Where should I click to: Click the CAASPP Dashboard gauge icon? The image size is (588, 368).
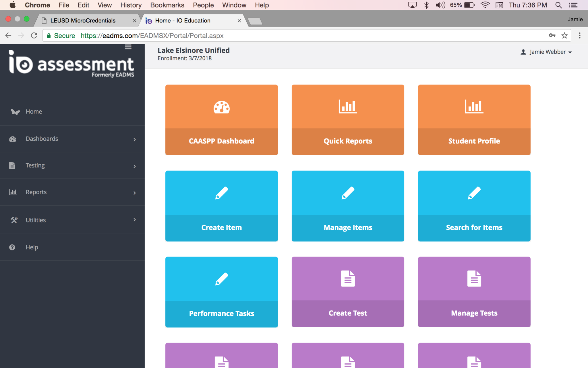click(221, 107)
